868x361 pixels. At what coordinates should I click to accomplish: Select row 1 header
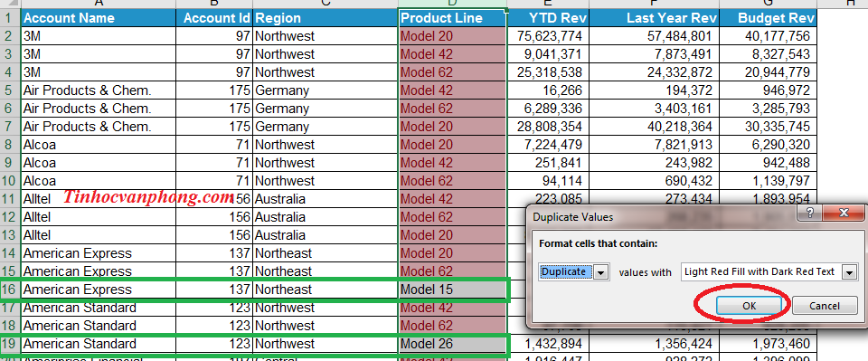click(10, 18)
